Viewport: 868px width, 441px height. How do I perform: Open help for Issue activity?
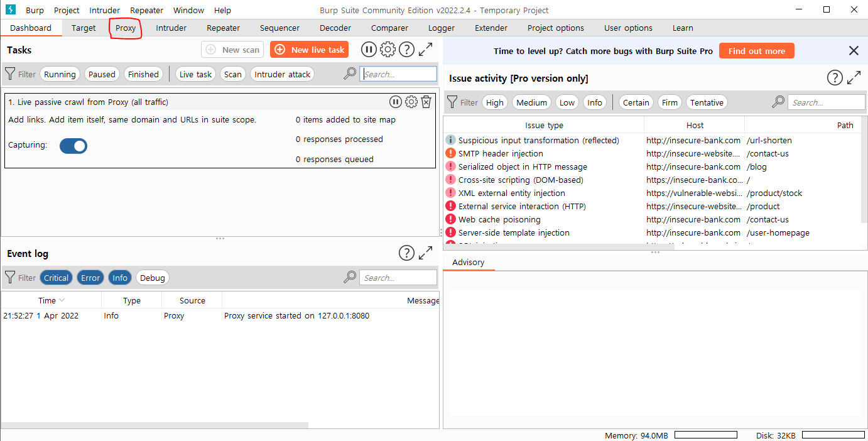(x=835, y=78)
